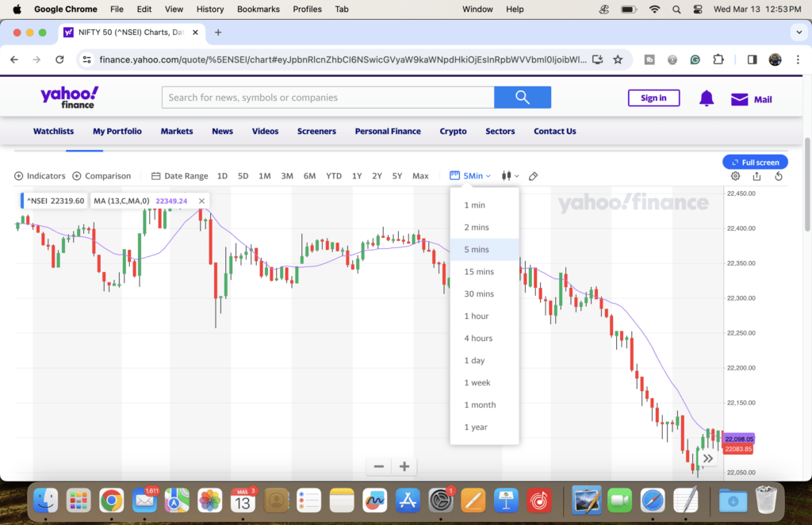Click the page vertical scrollbar
Screen dimensions: 812x525
point(806,185)
